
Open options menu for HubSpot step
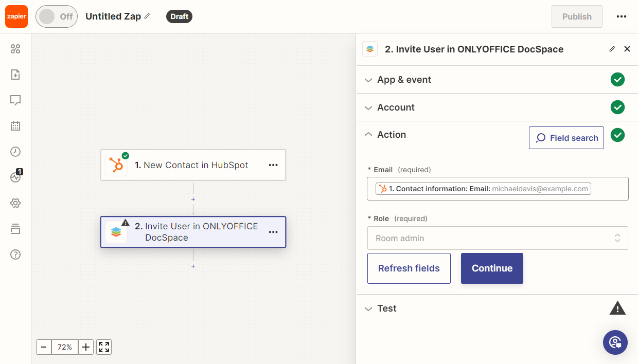[x=273, y=165]
